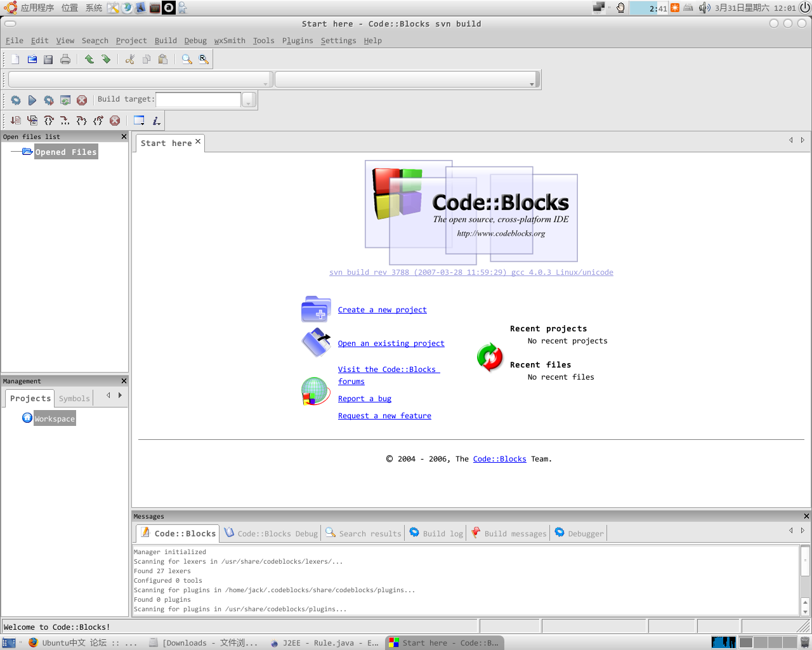Click the Open an existing project link
The width and height of the screenshot is (812, 650).
click(x=391, y=343)
